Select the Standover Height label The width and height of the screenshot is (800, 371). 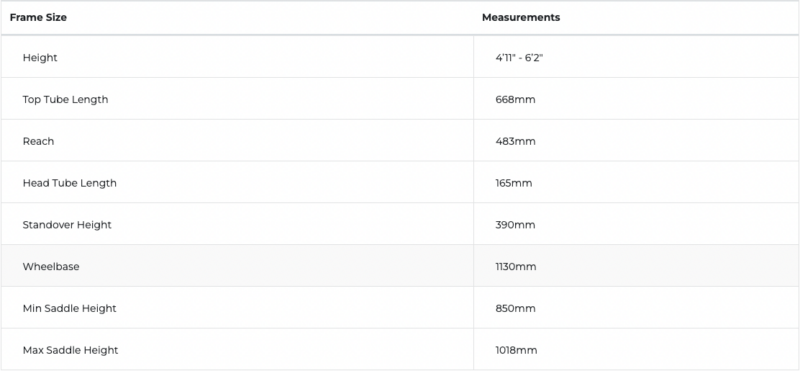(x=67, y=225)
